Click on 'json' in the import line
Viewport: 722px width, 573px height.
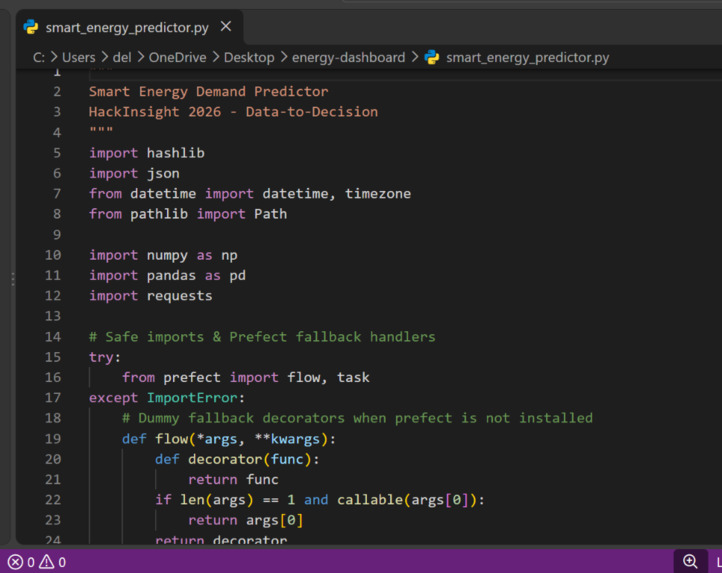pos(163,174)
